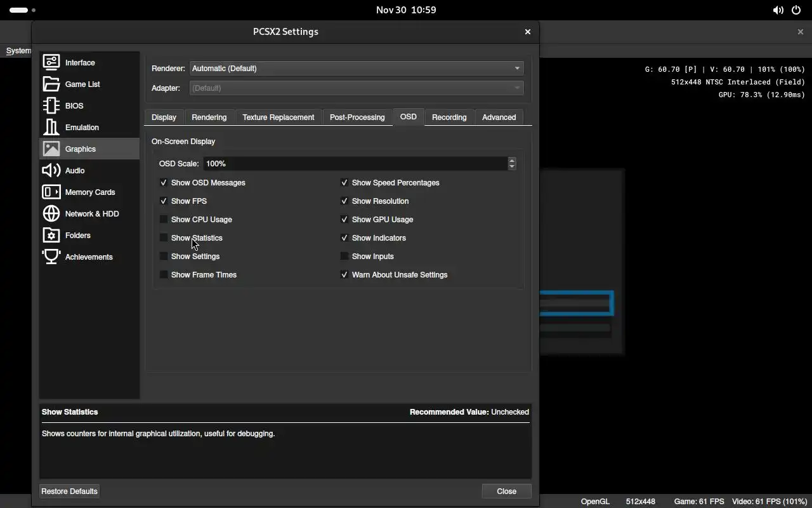This screenshot has width=812, height=508.
Task: Close the main PCSX2 window
Action: (800, 31)
